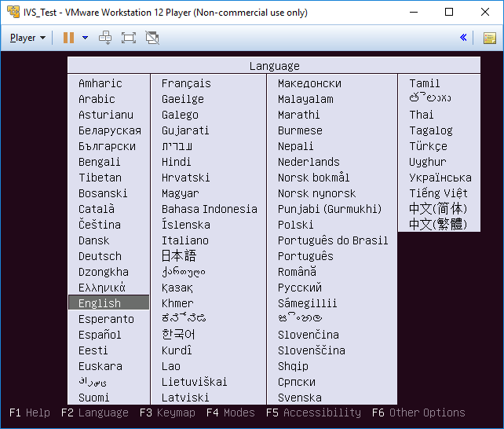504x429 pixels.
Task: Open F1 Help option
Action: coord(30,412)
